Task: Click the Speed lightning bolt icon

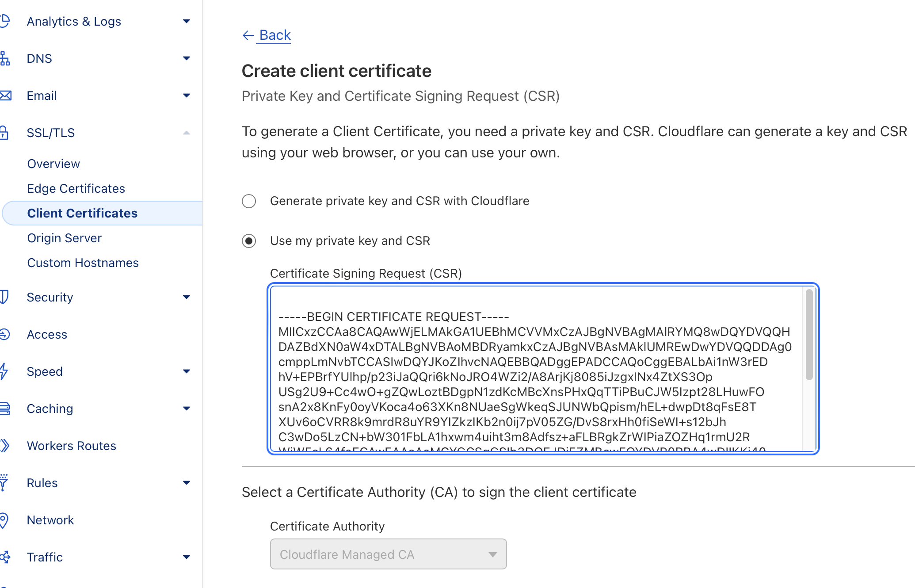Action: pyautogui.click(x=4, y=371)
